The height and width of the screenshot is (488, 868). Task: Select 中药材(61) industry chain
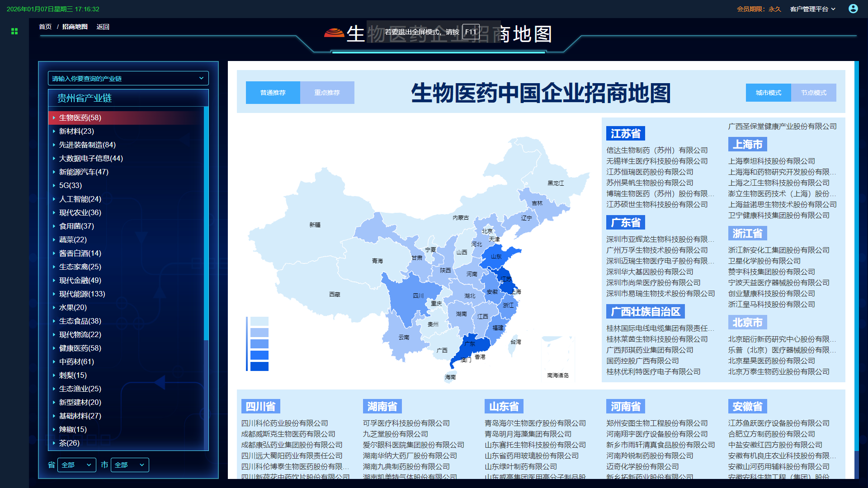click(76, 361)
